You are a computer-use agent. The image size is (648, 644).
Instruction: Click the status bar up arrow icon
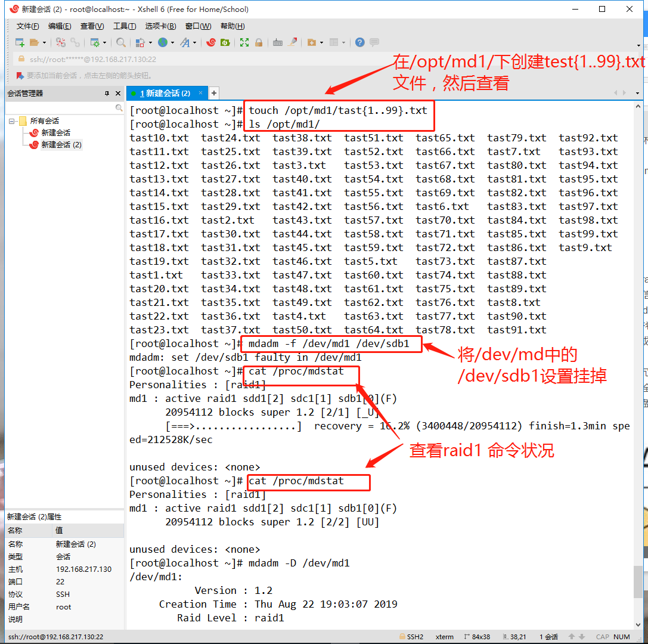click(x=572, y=637)
